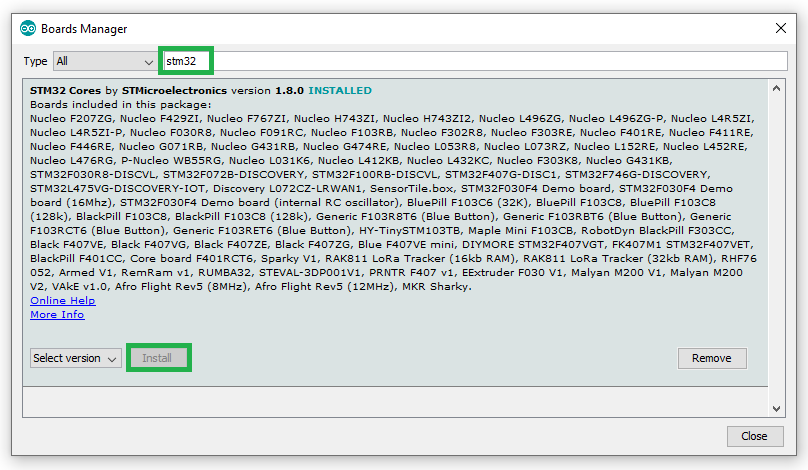Expand the Select version dropdown
Viewport: 808px width, 470px height.
(75, 358)
